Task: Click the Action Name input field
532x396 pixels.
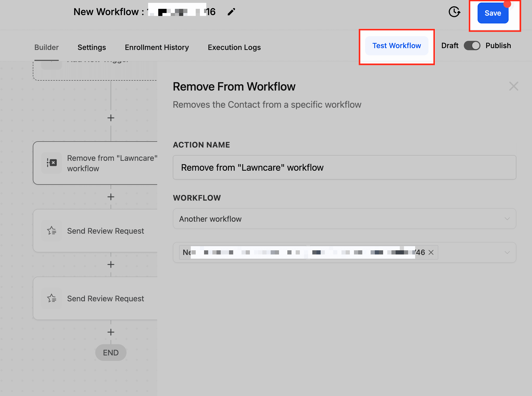Action: 344,168
